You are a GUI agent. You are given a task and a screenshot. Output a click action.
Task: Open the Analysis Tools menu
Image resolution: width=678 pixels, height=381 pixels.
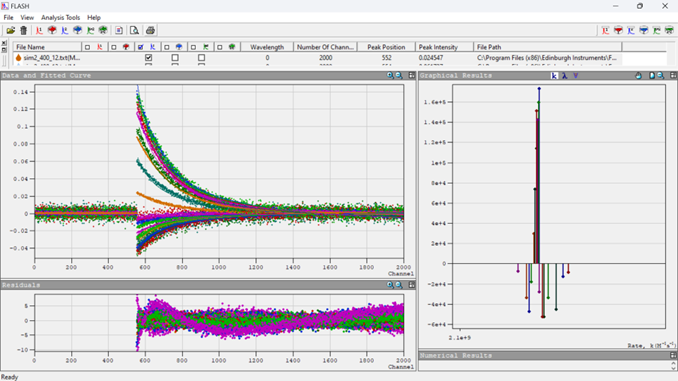[61, 17]
